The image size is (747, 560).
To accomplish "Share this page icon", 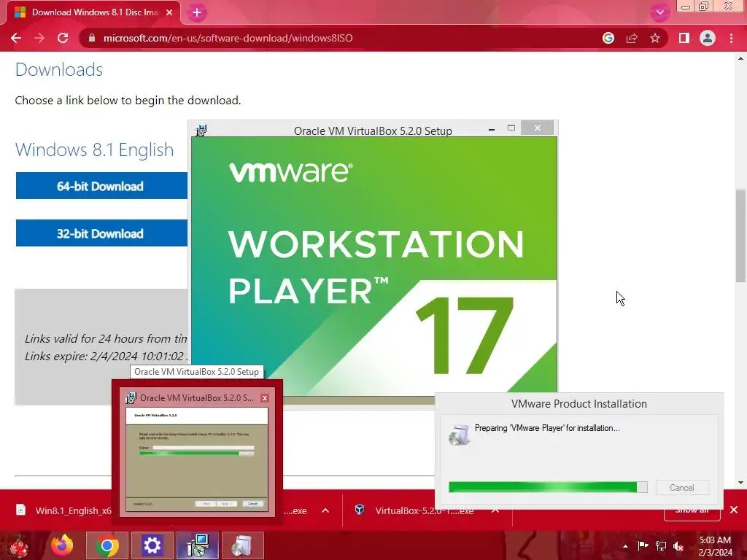I will tap(632, 38).
